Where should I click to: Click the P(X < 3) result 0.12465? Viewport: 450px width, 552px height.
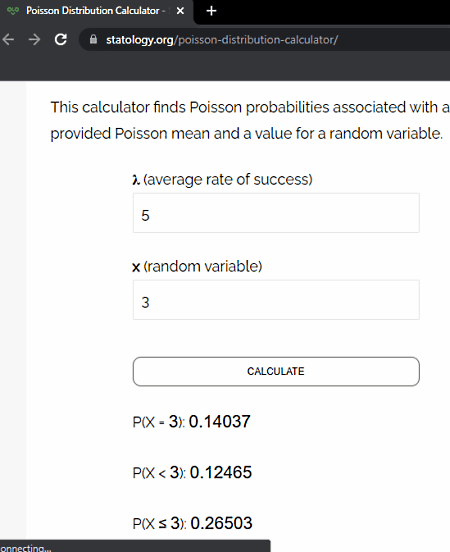(221, 472)
